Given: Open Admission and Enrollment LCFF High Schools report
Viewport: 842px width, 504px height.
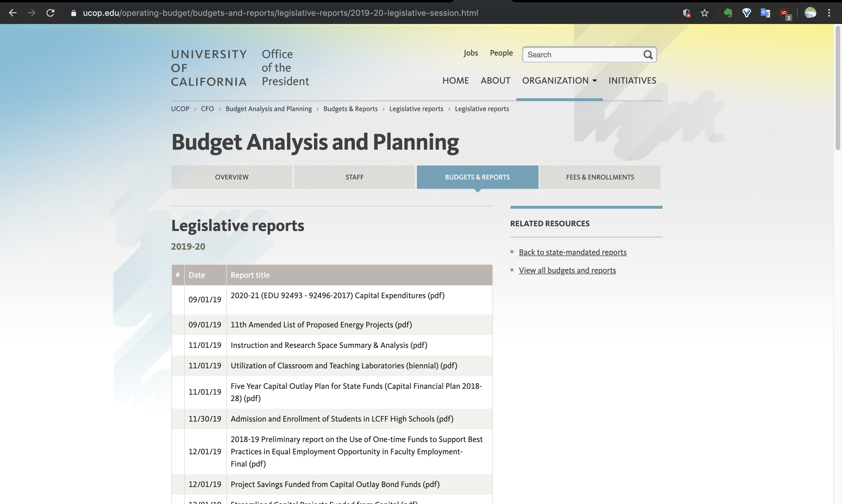Looking at the screenshot, I should click(x=342, y=419).
